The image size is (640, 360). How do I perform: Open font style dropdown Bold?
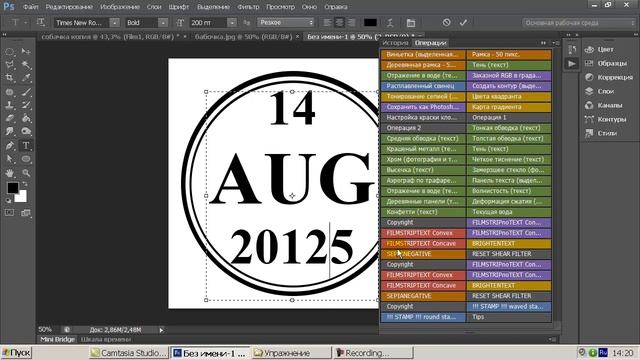pos(163,22)
